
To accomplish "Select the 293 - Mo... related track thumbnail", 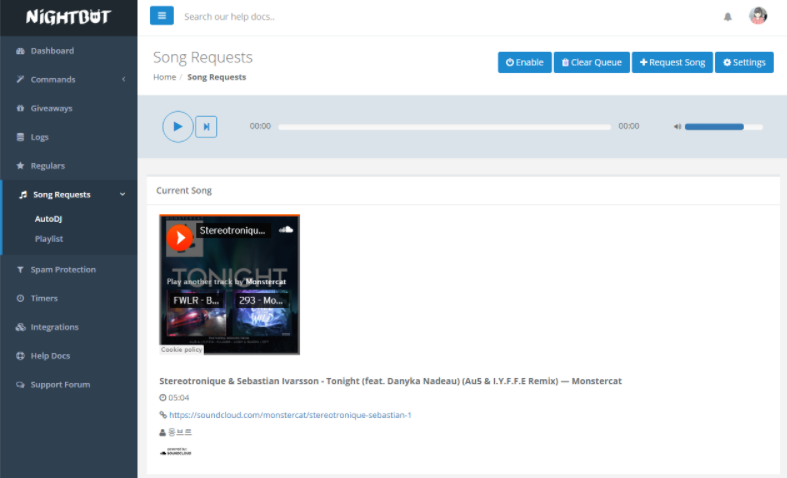I will (261, 313).
